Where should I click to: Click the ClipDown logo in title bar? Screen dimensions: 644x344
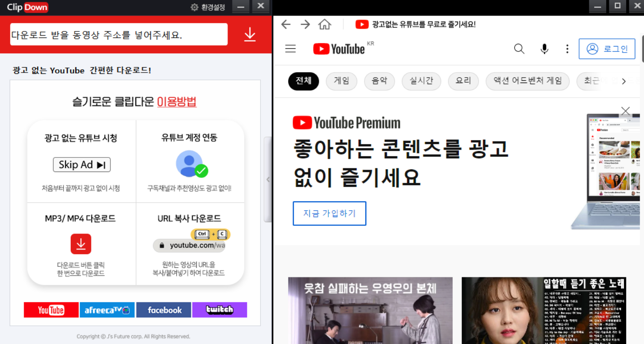point(27,7)
